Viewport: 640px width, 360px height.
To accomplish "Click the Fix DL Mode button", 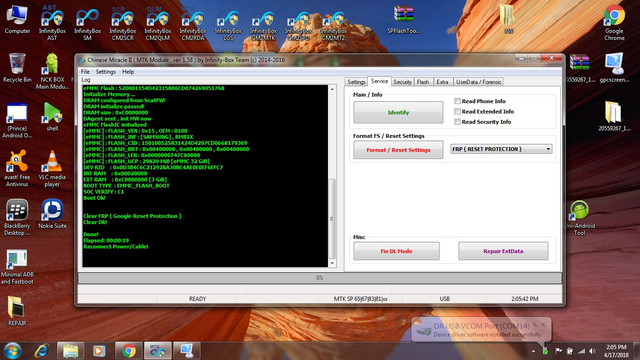I will 396,251.
